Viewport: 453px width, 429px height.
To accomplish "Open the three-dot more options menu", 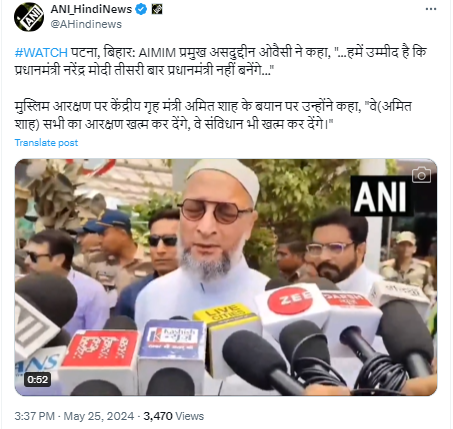I will (431, 9).
